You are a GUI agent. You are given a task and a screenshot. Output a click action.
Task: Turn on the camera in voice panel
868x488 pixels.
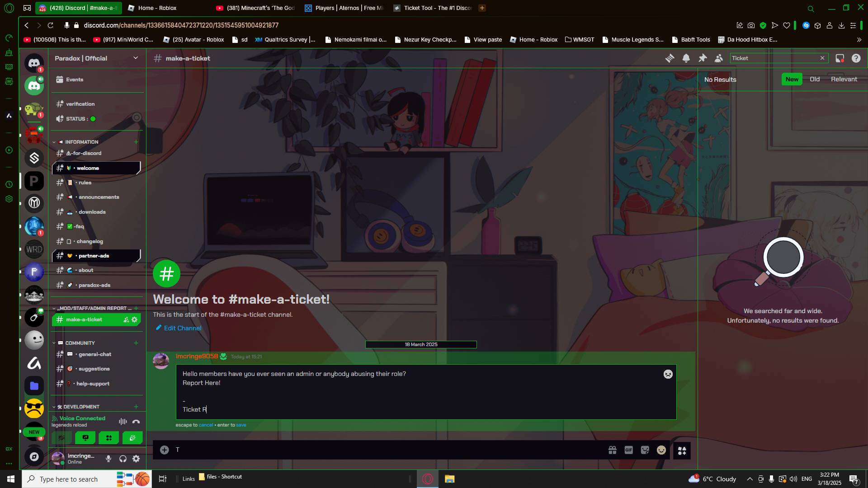pyautogui.click(x=62, y=438)
